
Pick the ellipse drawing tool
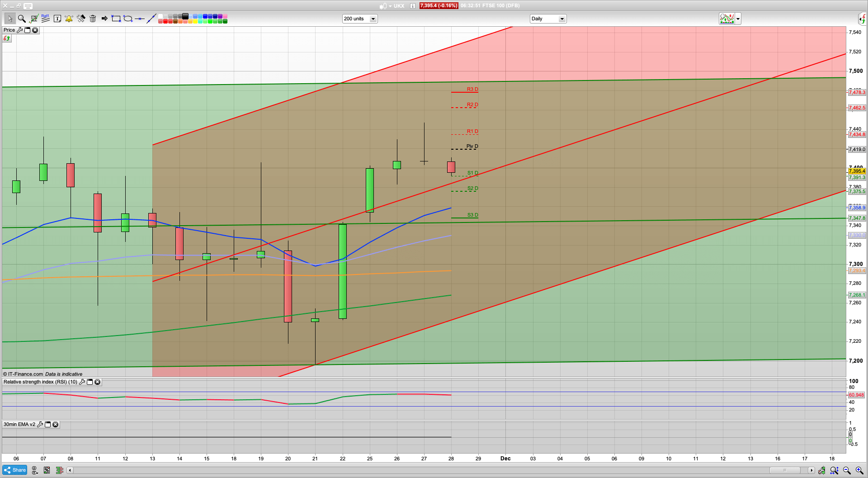click(x=128, y=19)
